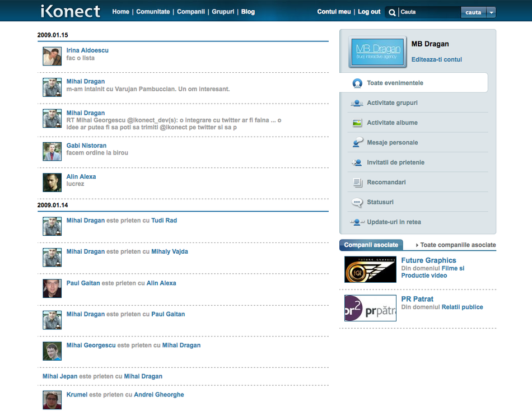The height and width of the screenshot is (411, 532).
Task: Click Filme si Productie video domain
Action: (x=433, y=272)
